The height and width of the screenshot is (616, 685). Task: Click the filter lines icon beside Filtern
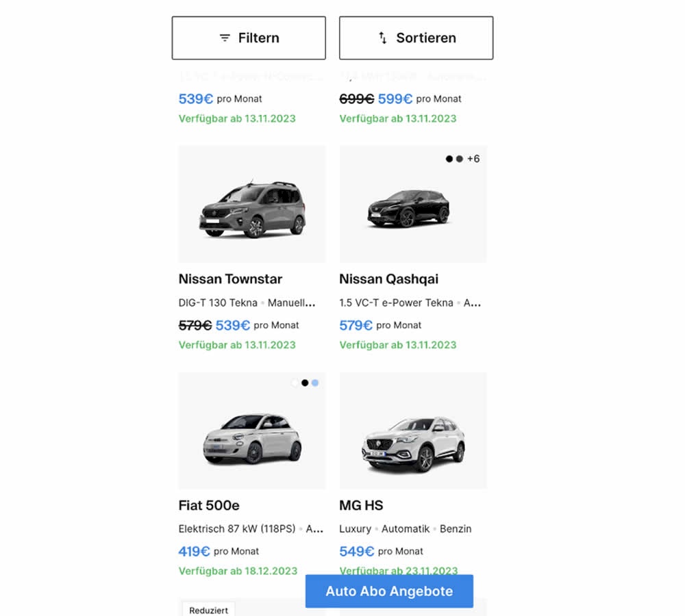click(225, 38)
